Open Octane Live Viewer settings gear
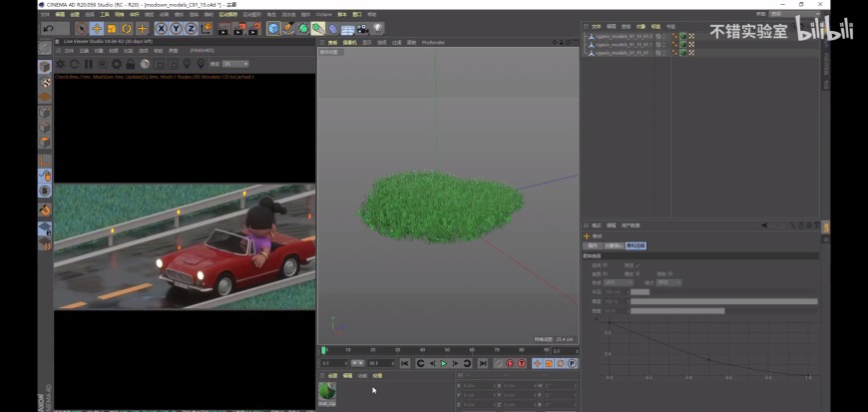 pyautogui.click(x=116, y=63)
